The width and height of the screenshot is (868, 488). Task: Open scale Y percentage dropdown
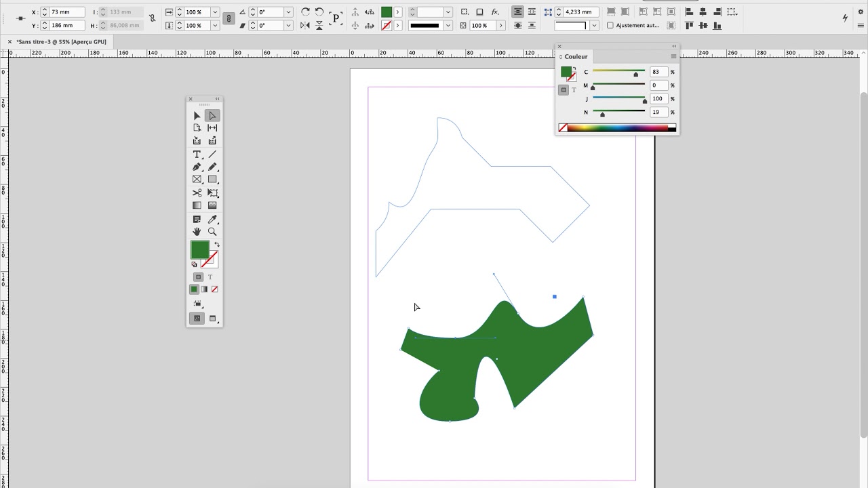[215, 26]
